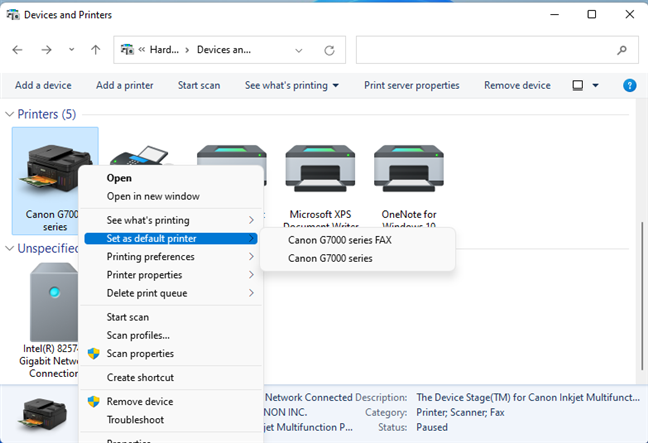Viewport: 648px width, 443px height.
Task: Open the change view dropdown arrow
Action: click(x=596, y=85)
